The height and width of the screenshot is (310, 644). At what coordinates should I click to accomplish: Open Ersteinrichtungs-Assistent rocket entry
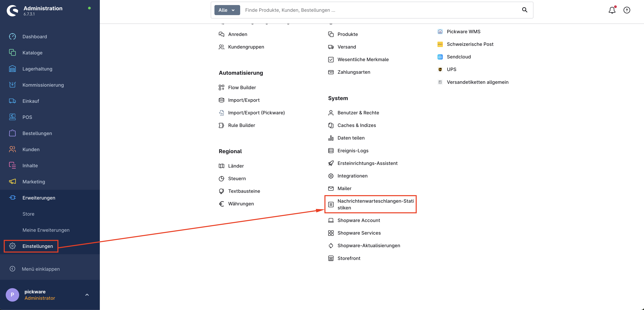click(x=367, y=163)
